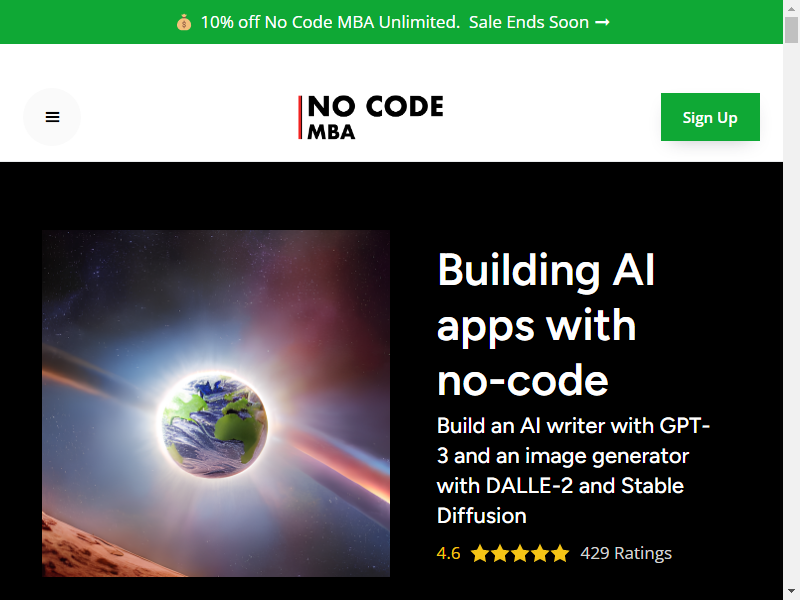The image size is (800, 600).
Task: Click the GPT-3 and DALLE-2 course description
Action: coord(573,470)
